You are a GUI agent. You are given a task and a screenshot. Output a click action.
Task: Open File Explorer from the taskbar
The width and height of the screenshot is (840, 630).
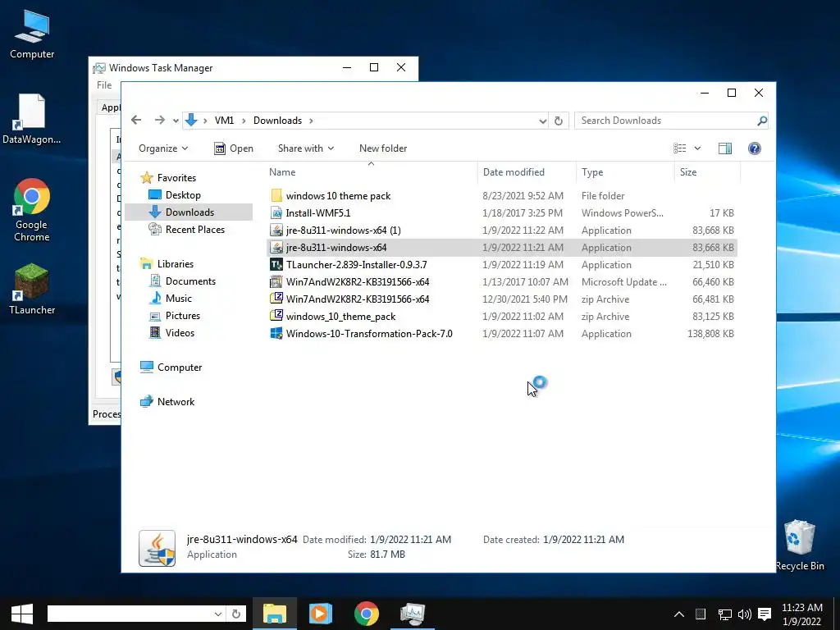[x=274, y=614]
